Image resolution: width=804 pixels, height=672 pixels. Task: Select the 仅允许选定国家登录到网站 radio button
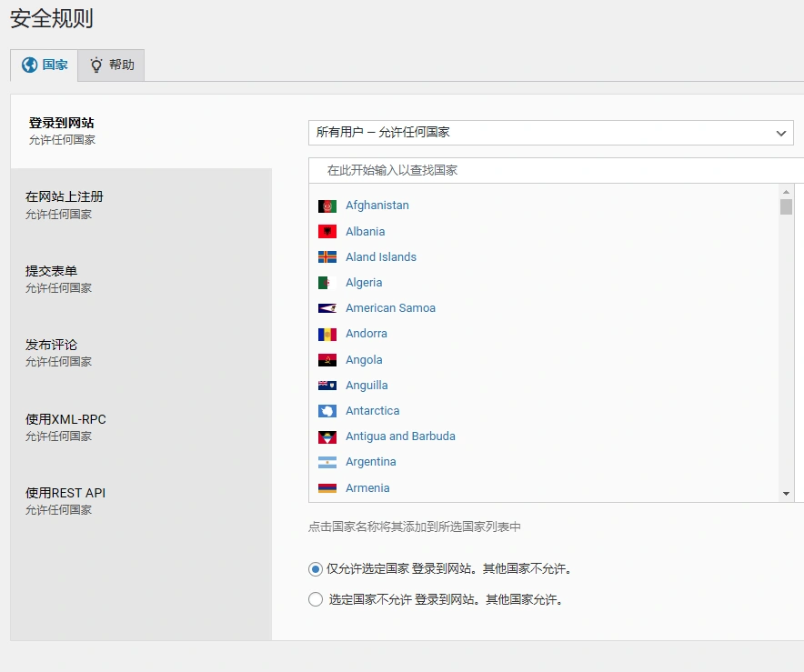pos(315,567)
